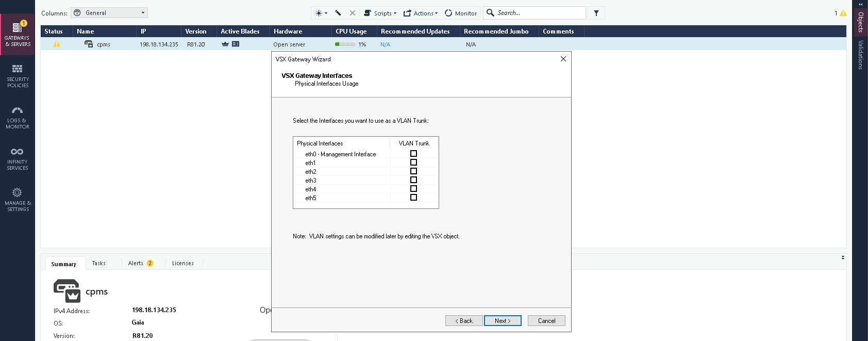The image size is (868, 341).
Task: Switch to the Licenses tab
Action: [182, 263]
